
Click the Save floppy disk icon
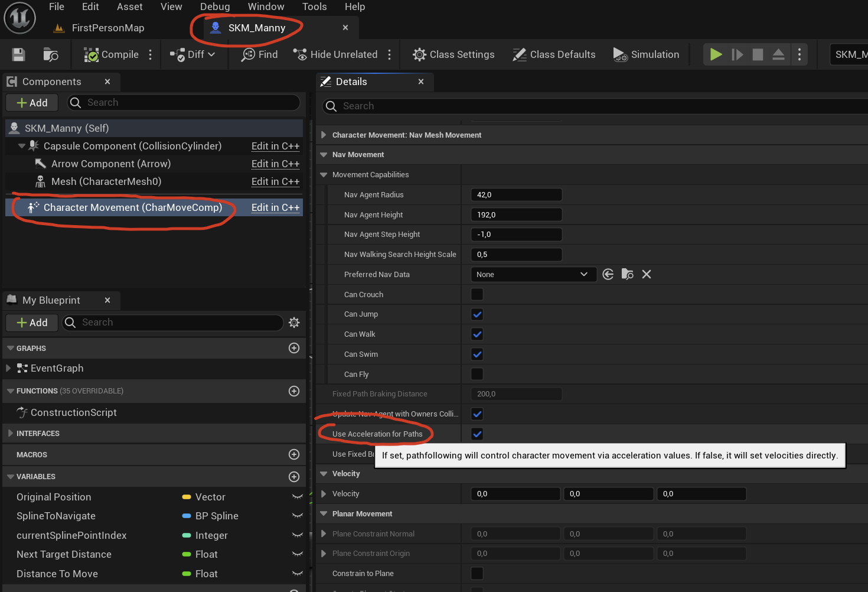coord(18,55)
